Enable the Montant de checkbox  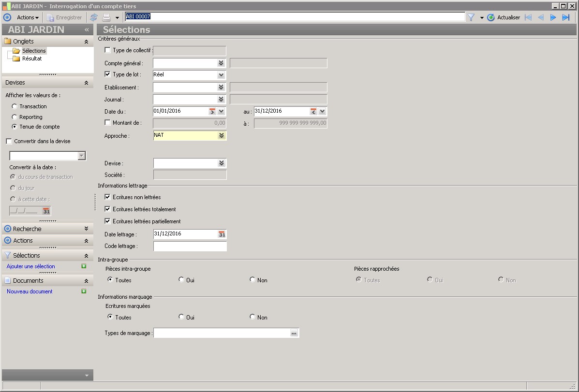point(107,123)
